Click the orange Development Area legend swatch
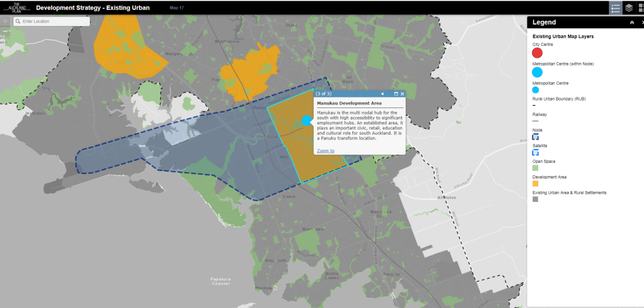 535,184
